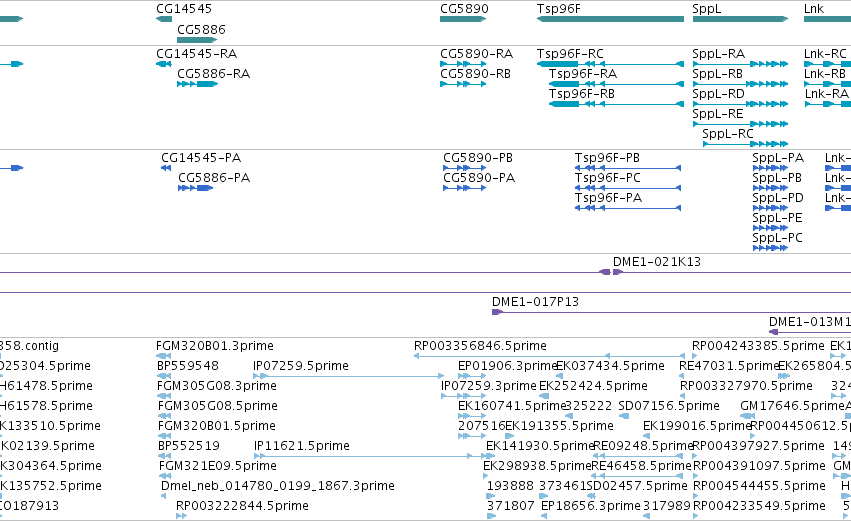Select the DME1-021K13 clone label

[657, 262]
